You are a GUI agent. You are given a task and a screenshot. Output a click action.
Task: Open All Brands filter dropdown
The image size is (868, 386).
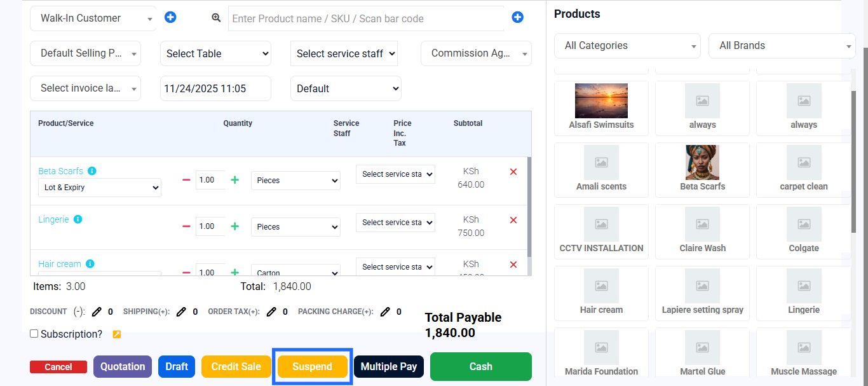coord(782,46)
